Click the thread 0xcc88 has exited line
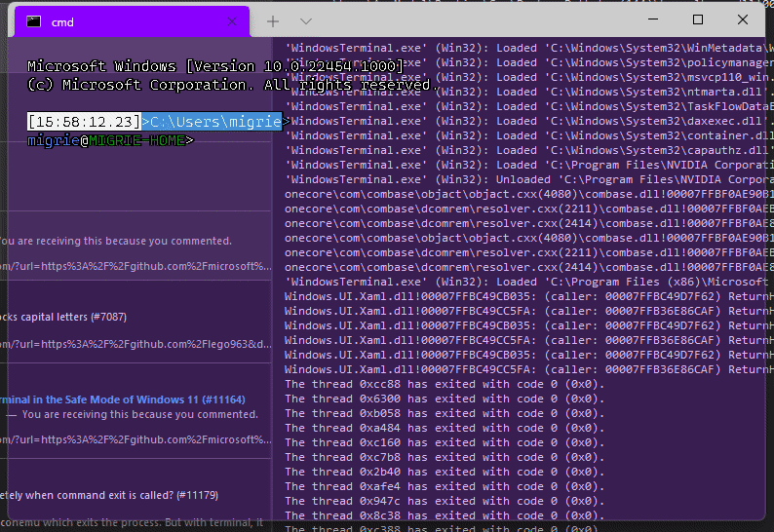 tap(445, 384)
